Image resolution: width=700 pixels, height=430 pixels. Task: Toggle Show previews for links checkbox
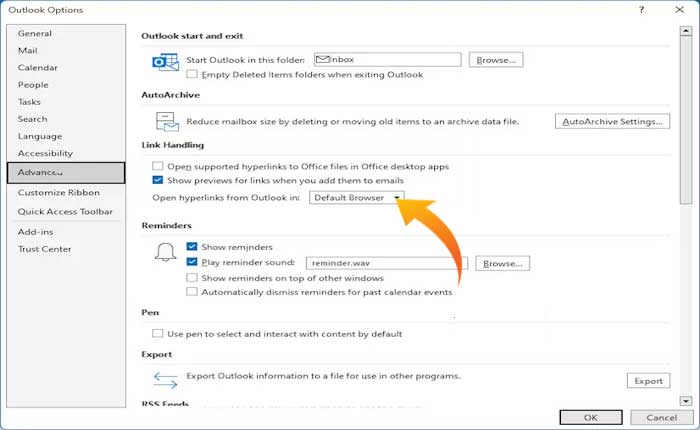pos(158,181)
